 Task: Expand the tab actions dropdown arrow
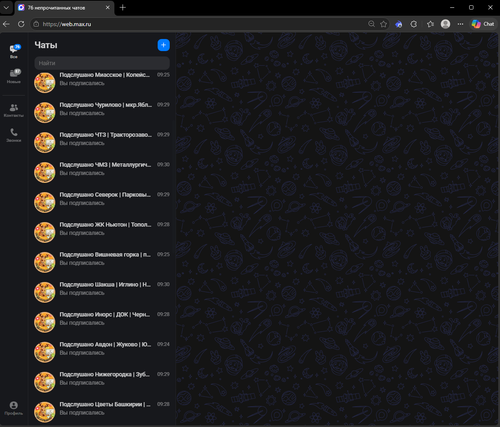(x=6, y=7)
